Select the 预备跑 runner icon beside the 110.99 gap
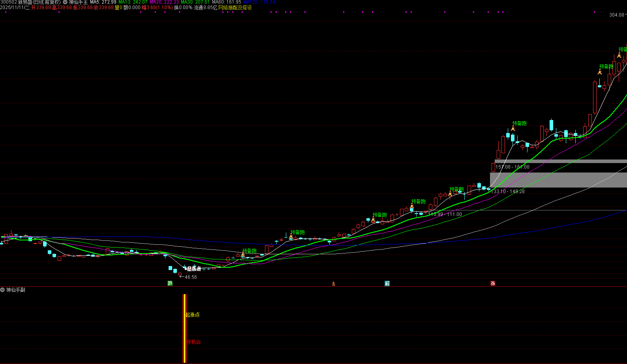 point(412,206)
